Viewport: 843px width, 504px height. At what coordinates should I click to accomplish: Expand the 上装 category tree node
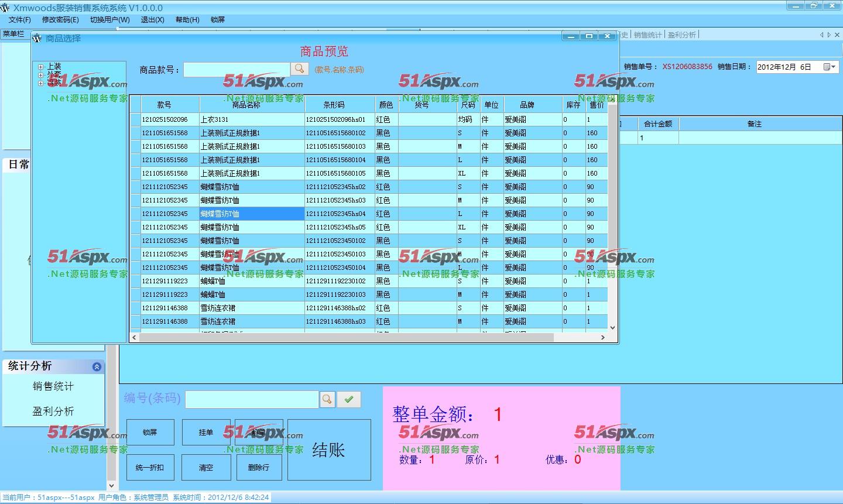coord(41,67)
